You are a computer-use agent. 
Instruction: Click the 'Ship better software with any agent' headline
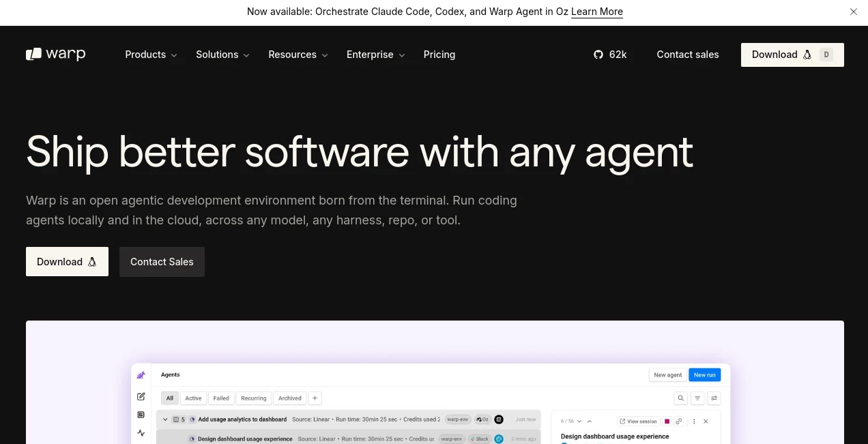pyautogui.click(x=360, y=151)
